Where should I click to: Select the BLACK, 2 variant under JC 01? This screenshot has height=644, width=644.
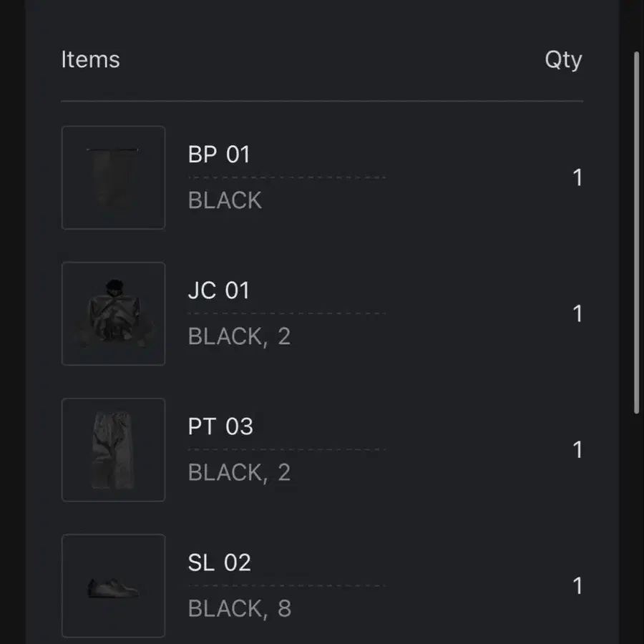(x=239, y=336)
